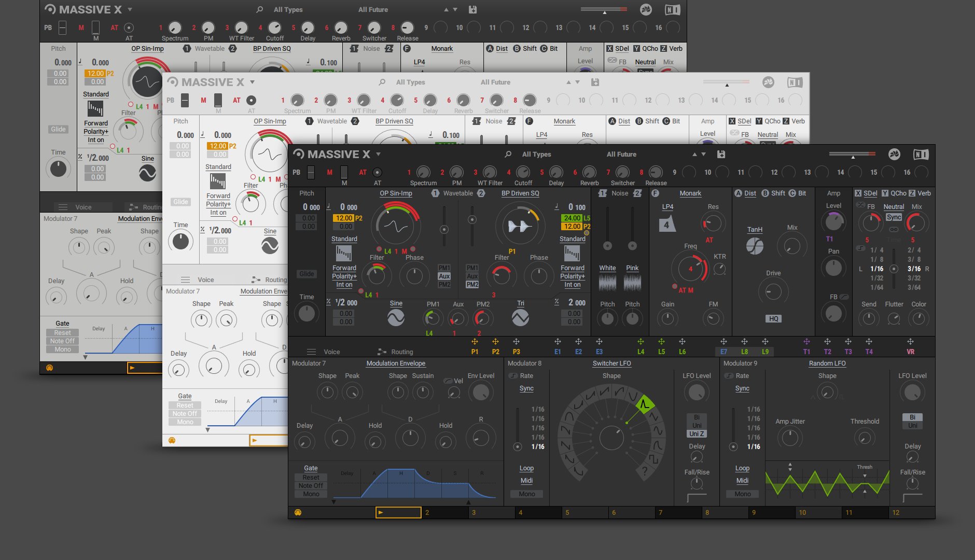Viewport: 975px width, 560px height.
Task: Click the White noise level slider
Action: (x=607, y=245)
